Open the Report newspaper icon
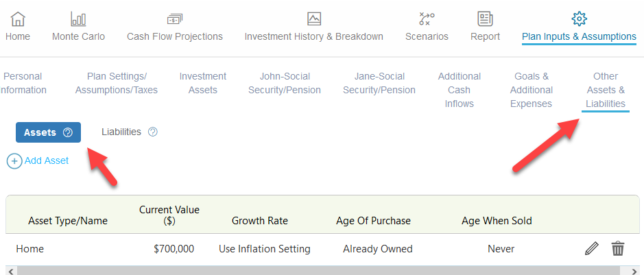This screenshot has width=644, height=275. coord(485,19)
